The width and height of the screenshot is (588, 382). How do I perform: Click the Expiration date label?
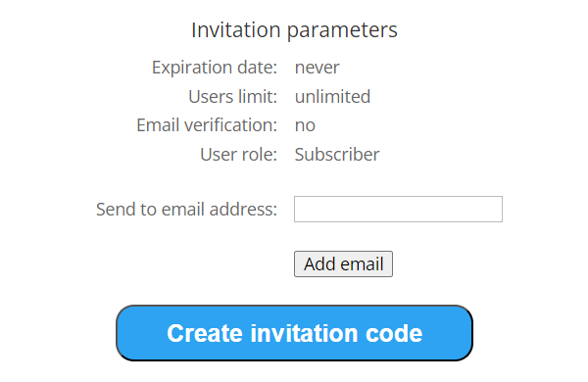[215, 68]
